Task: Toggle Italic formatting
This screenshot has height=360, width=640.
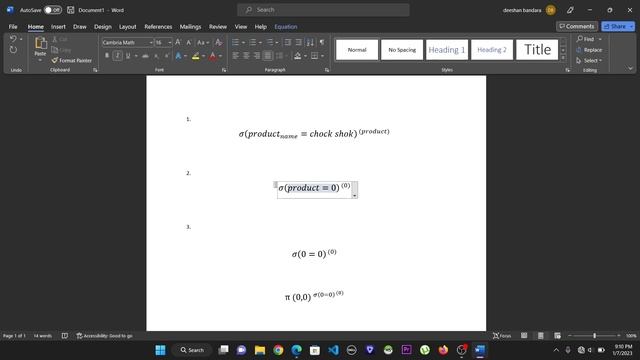Action: click(x=118, y=56)
